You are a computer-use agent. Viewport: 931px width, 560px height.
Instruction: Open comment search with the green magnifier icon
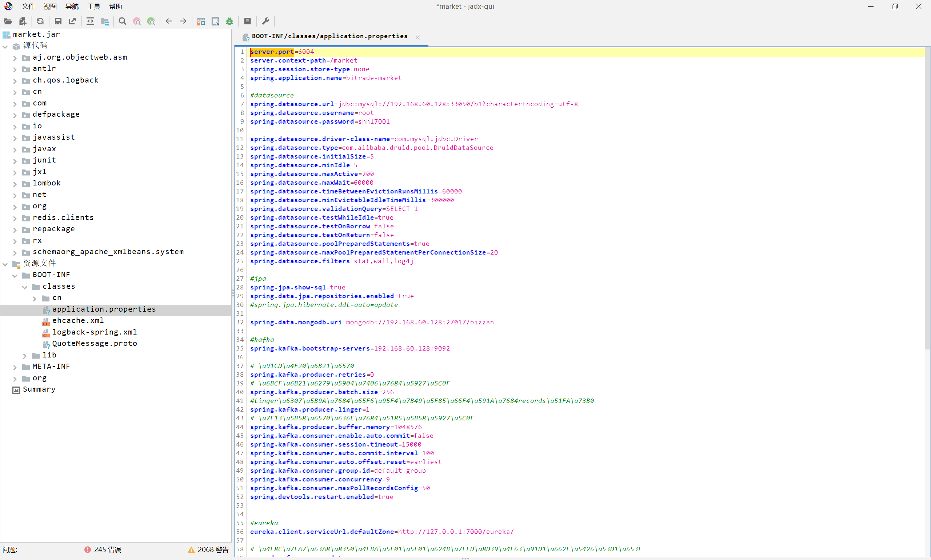point(151,21)
